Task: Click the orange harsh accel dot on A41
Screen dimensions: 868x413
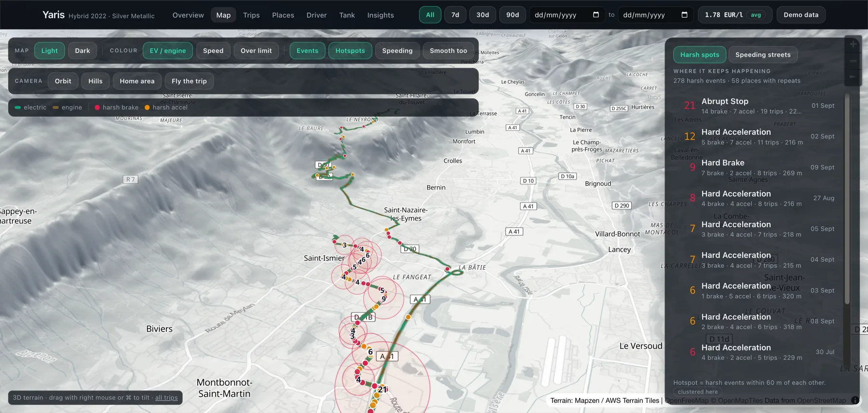Action: tap(408, 317)
